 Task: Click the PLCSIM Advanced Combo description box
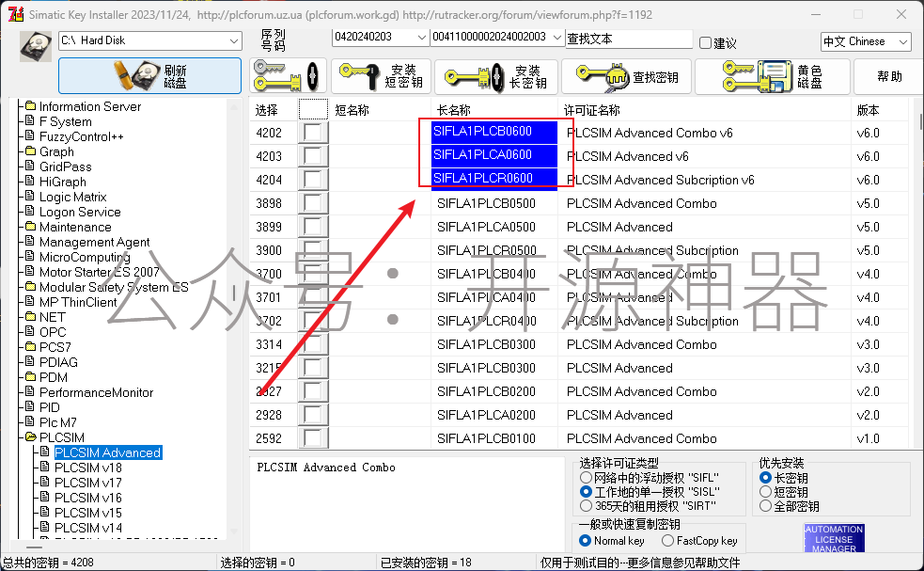click(406, 502)
